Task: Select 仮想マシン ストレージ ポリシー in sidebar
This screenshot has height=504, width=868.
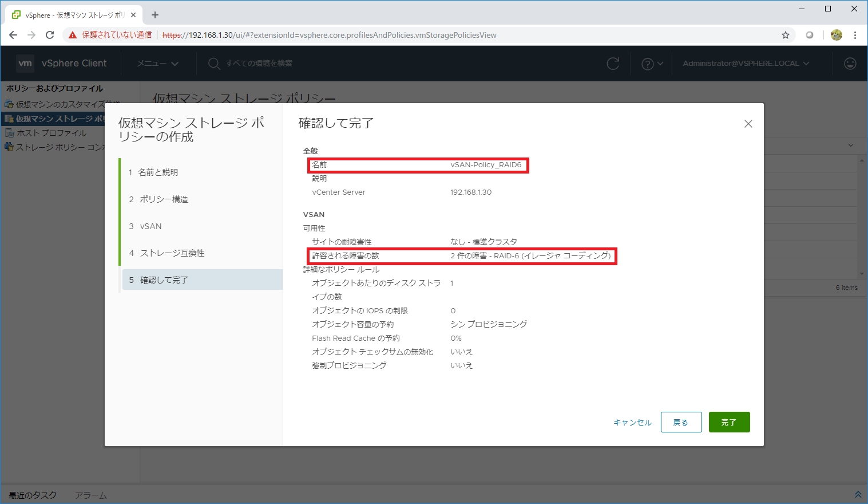Action: click(55, 119)
